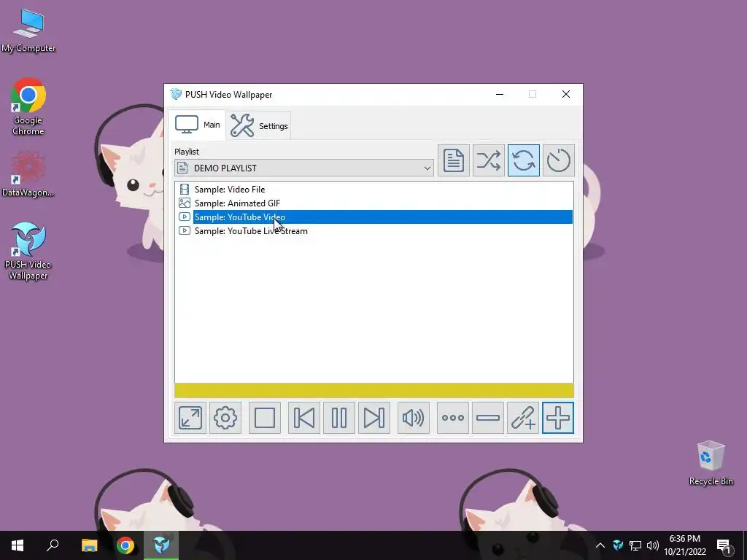Click the fullscreen expand arrows button
The width and height of the screenshot is (747, 560).
[190, 418]
